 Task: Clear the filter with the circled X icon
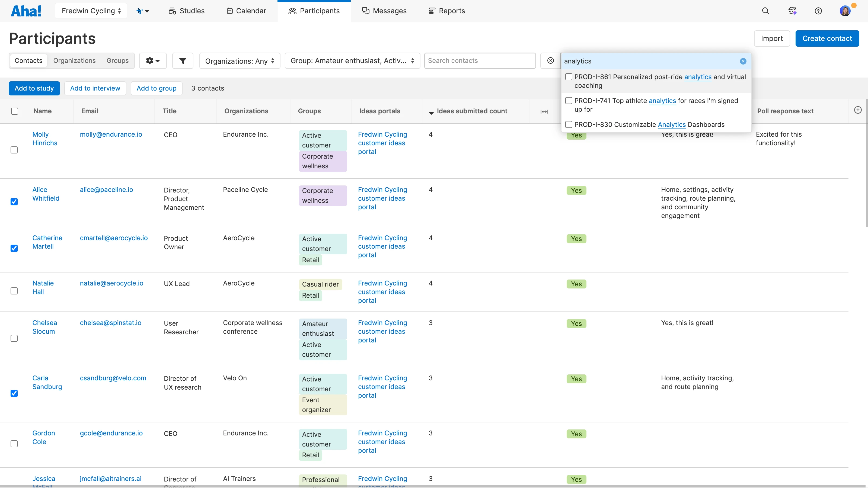(550, 61)
